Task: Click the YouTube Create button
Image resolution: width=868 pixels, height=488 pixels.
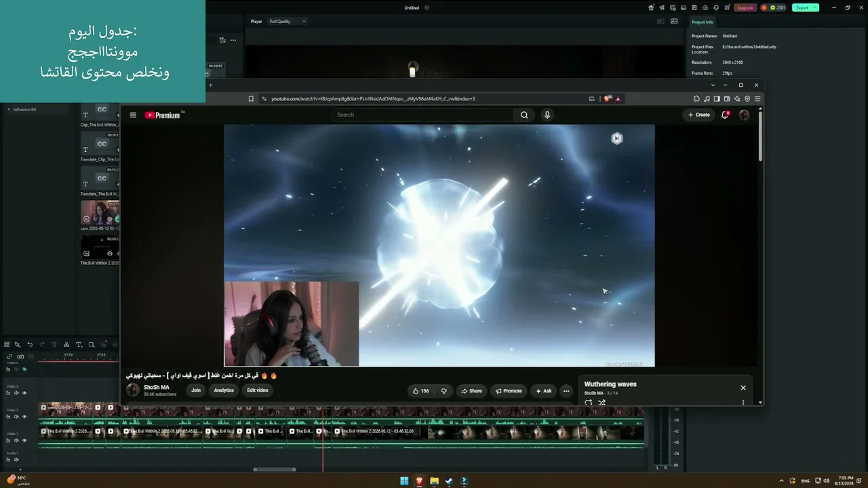Action: (x=699, y=115)
